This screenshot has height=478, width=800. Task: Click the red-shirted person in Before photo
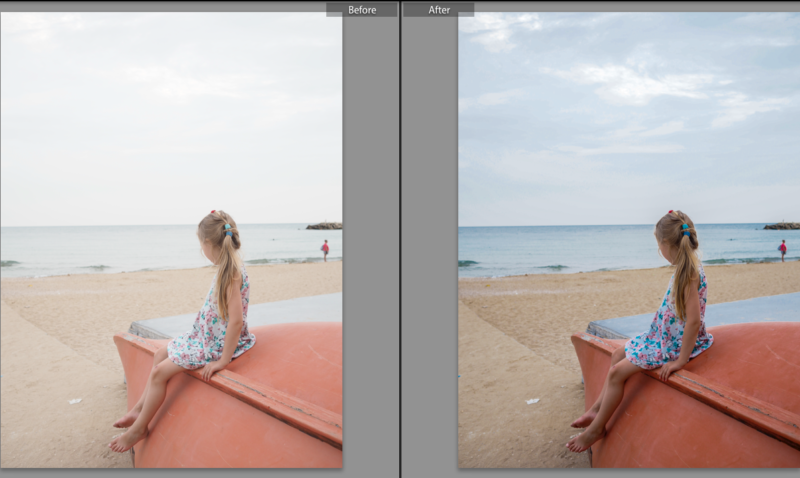pyautogui.click(x=325, y=249)
